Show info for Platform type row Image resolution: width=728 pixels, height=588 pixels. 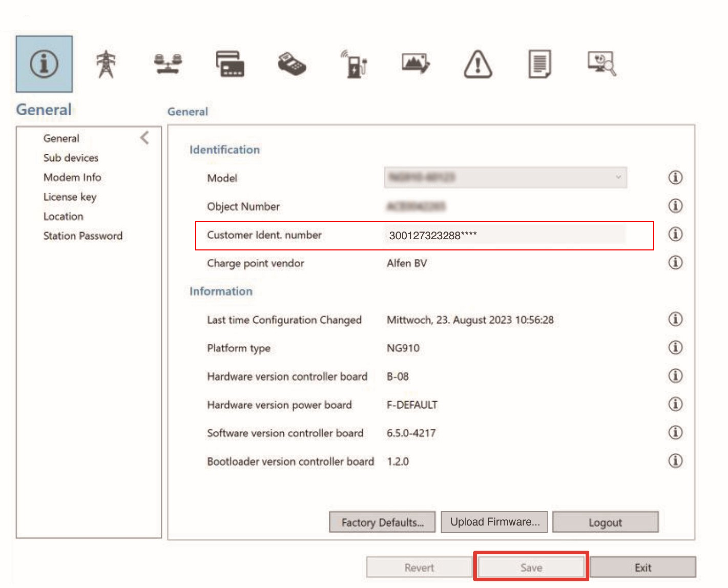click(x=675, y=348)
